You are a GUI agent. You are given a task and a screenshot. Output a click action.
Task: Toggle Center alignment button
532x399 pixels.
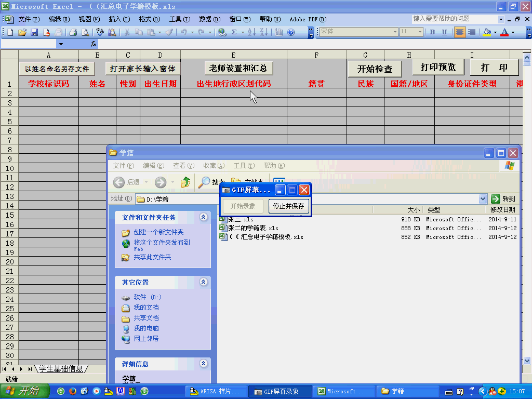(x=460, y=32)
